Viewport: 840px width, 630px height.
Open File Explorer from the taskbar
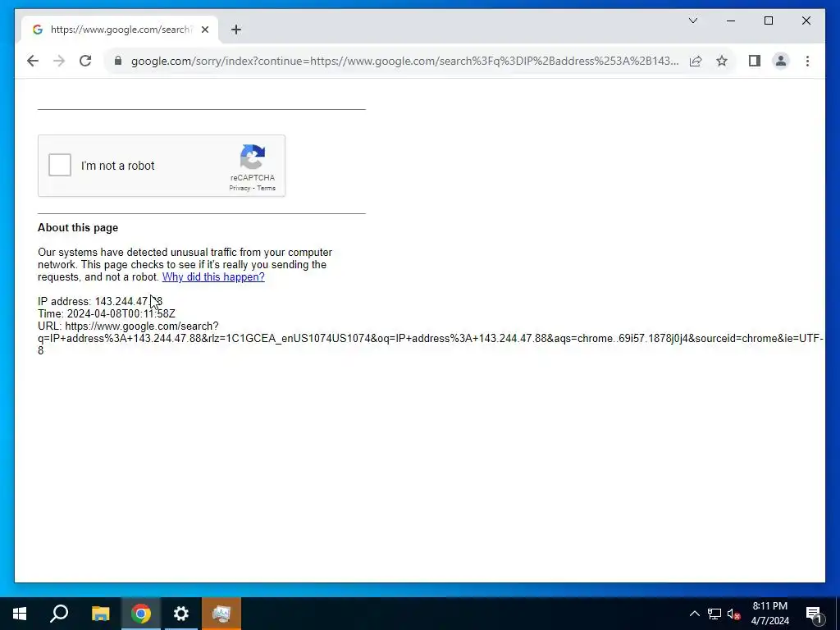point(100,614)
